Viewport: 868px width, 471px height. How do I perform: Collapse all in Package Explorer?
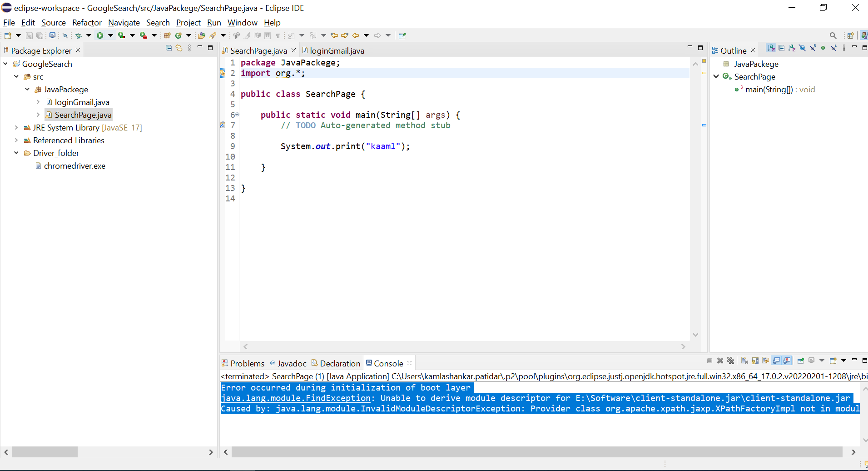[169, 48]
